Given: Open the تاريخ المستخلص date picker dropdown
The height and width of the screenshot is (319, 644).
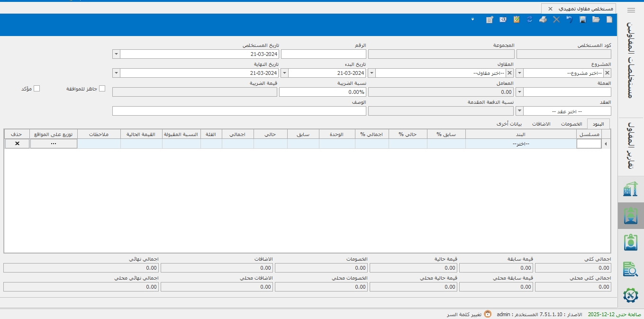Looking at the screenshot, I should [x=116, y=54].
